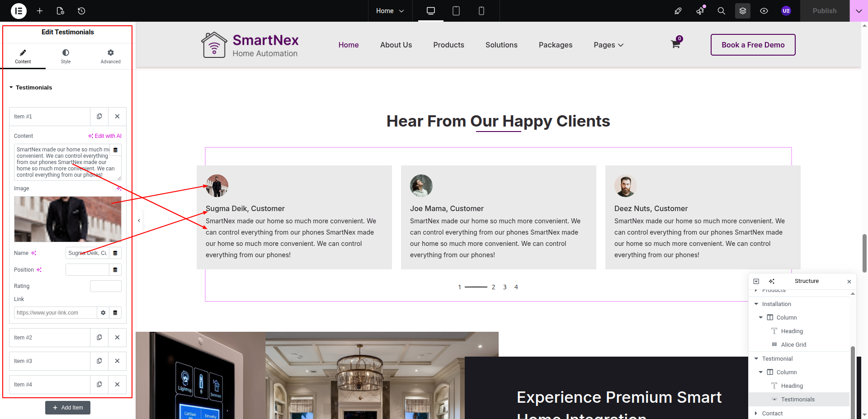Click the Link URL input field
Screen dimensions: 868x419
pyautogui.click(x=55, y=313)
